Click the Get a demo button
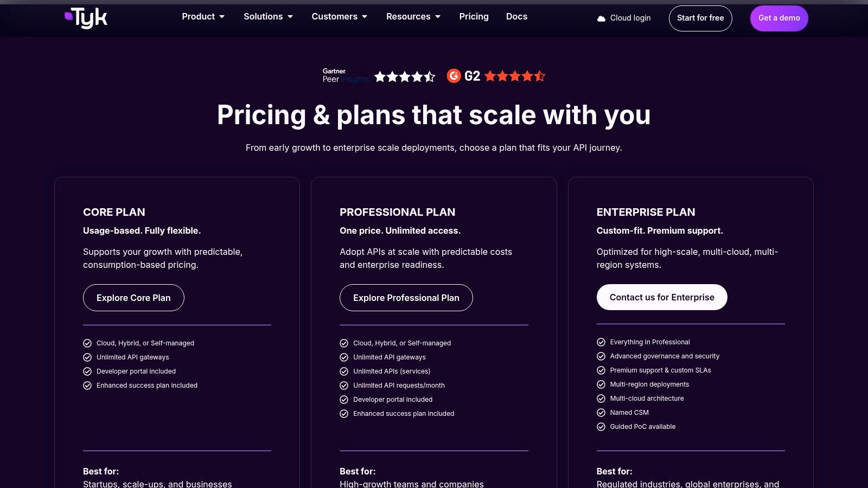 778,18
